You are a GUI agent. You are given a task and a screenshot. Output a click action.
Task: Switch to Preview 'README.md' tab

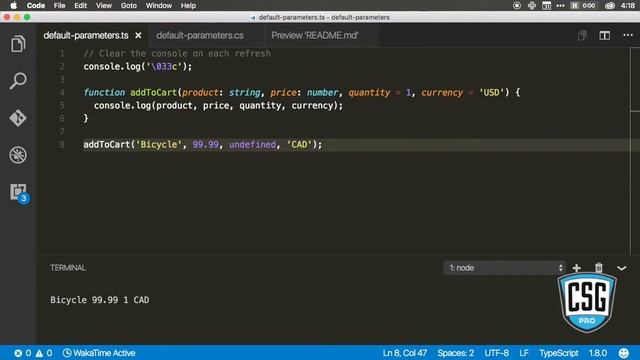[x=315, y=36]
